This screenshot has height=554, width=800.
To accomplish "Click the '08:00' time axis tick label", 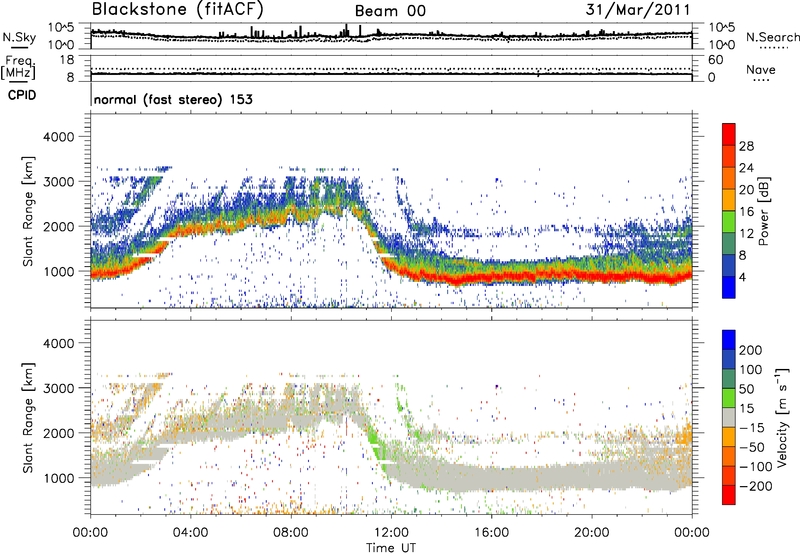I will click(291, 533).
